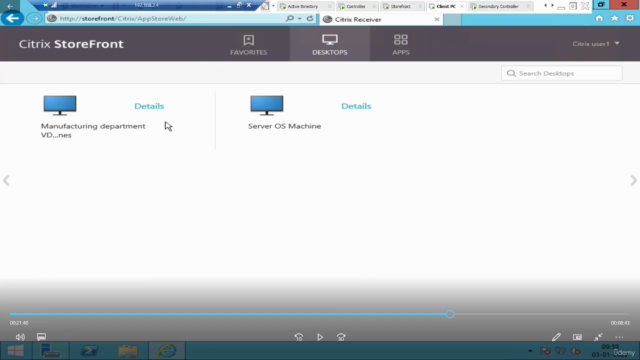Expand the Citrix user1 account menu

pyautogui.click(x=596, y=44)
